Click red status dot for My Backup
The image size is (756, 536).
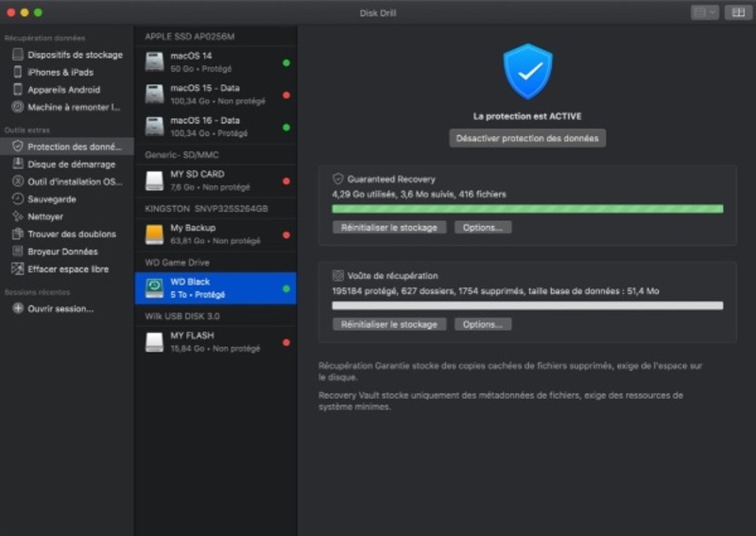pyautogui.click(x=286, y=235)
